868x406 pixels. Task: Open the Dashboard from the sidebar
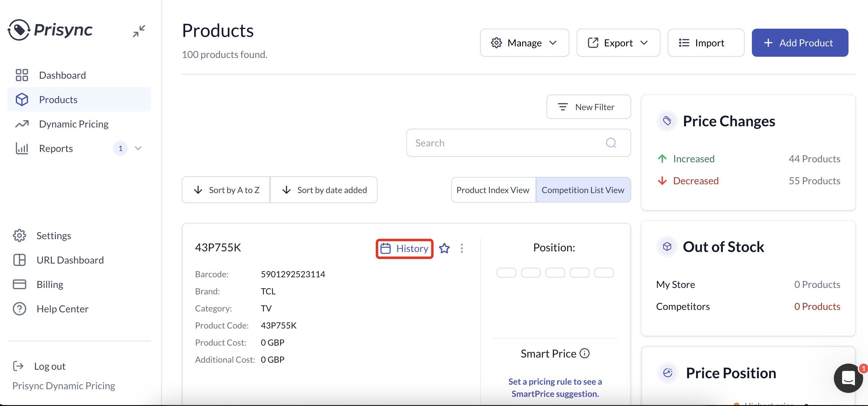click(62, 75)
